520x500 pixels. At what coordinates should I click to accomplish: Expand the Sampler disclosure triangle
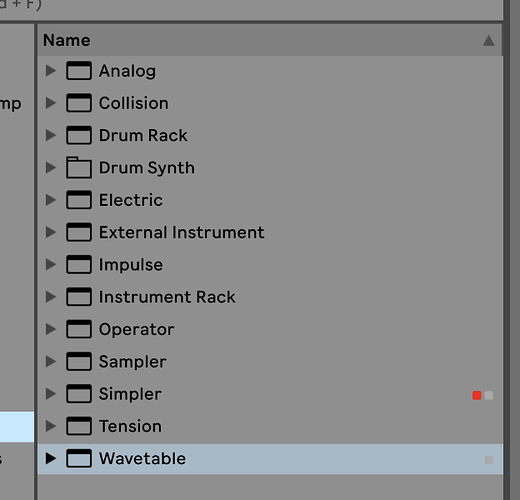pos(51,361)
